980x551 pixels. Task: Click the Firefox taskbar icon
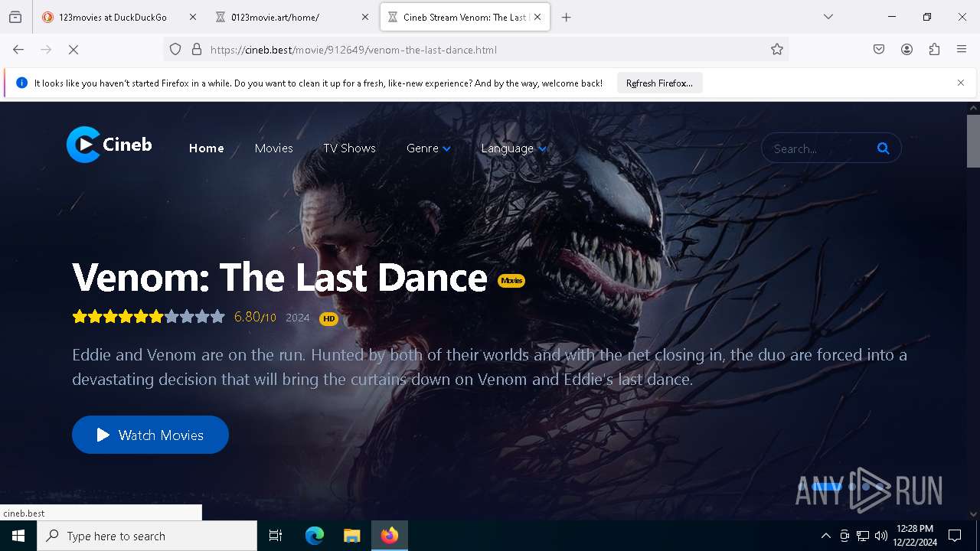tap(390, 536)
